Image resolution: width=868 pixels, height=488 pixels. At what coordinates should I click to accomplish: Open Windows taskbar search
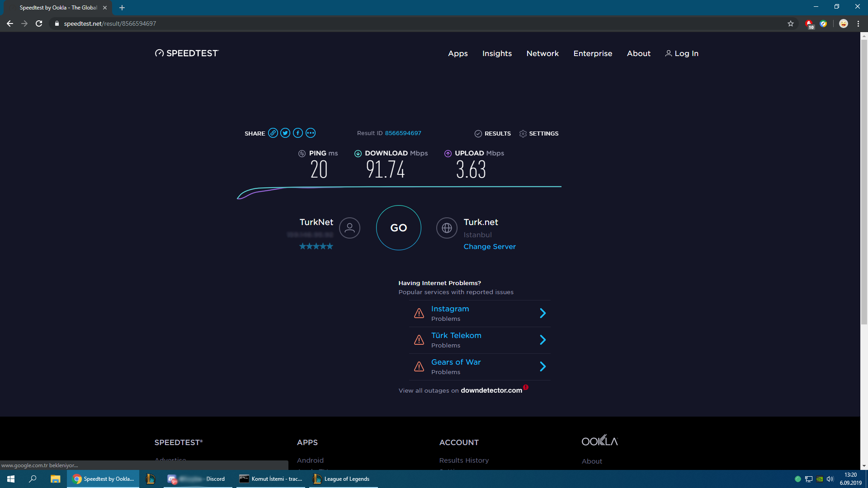(x=33, y=479)
